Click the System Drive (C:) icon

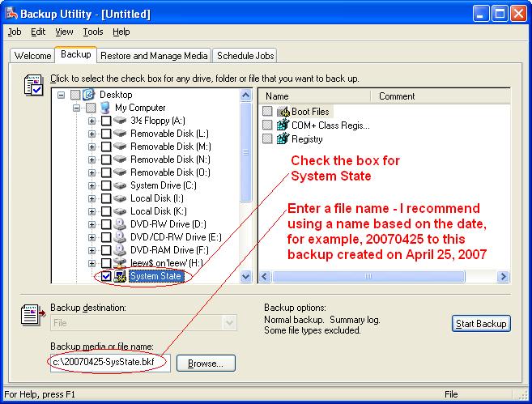point(120,185)
